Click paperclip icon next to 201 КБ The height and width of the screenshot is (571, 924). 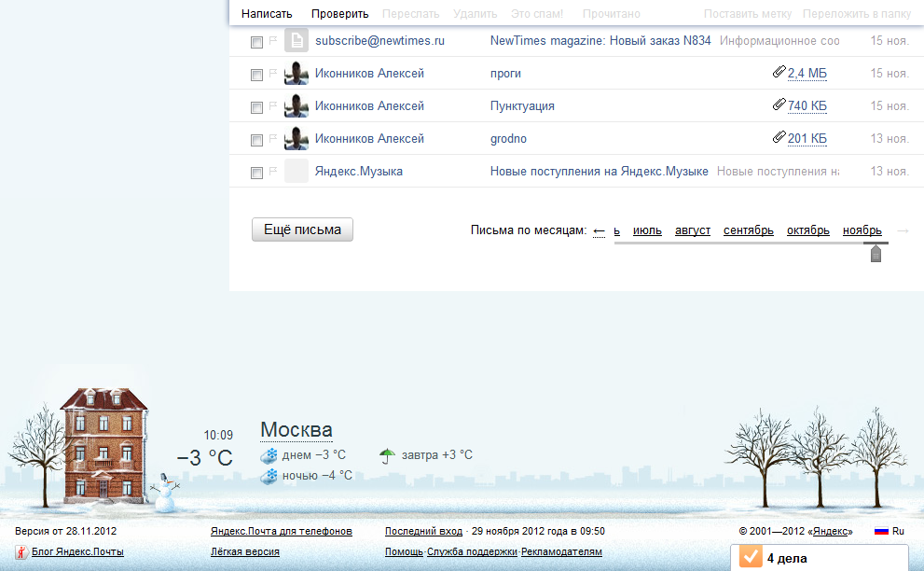tap(779, 137)
